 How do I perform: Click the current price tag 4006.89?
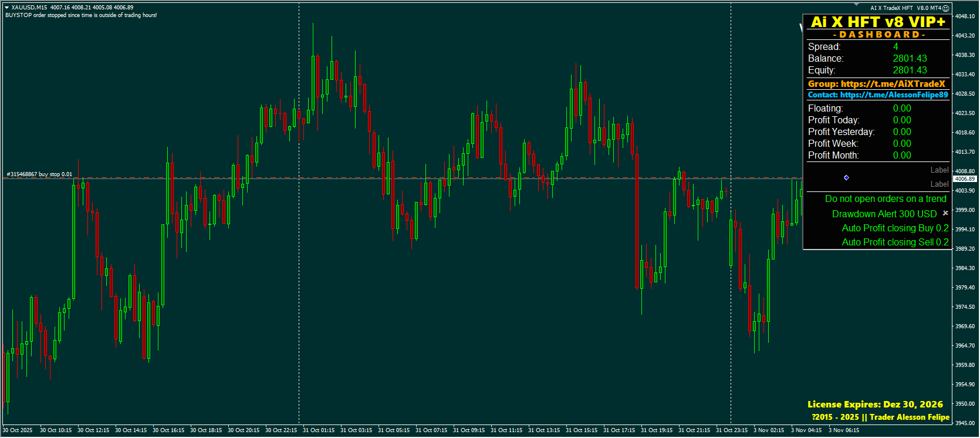(x=965, y=178)
